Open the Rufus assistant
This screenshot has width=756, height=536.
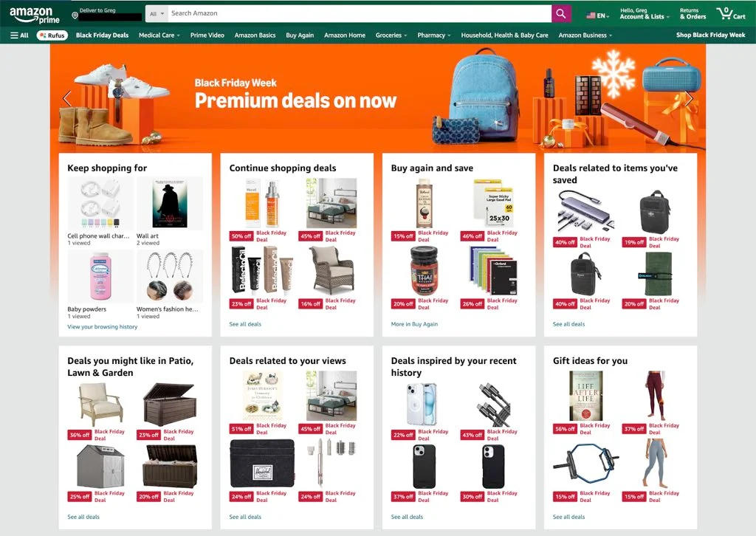pyautogui.click(x=52, y=35)
